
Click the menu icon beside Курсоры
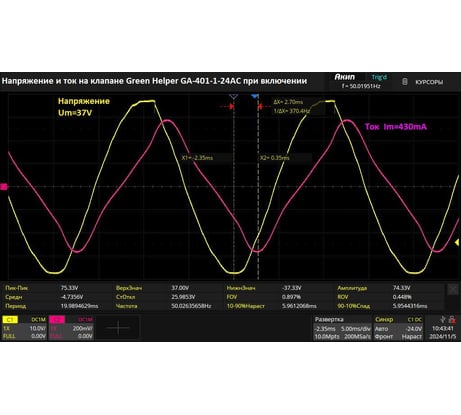pos(404,82)
